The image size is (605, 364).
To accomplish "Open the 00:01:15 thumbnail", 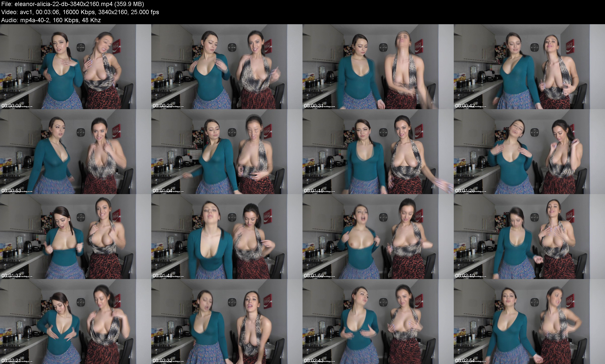I will 378,151.
